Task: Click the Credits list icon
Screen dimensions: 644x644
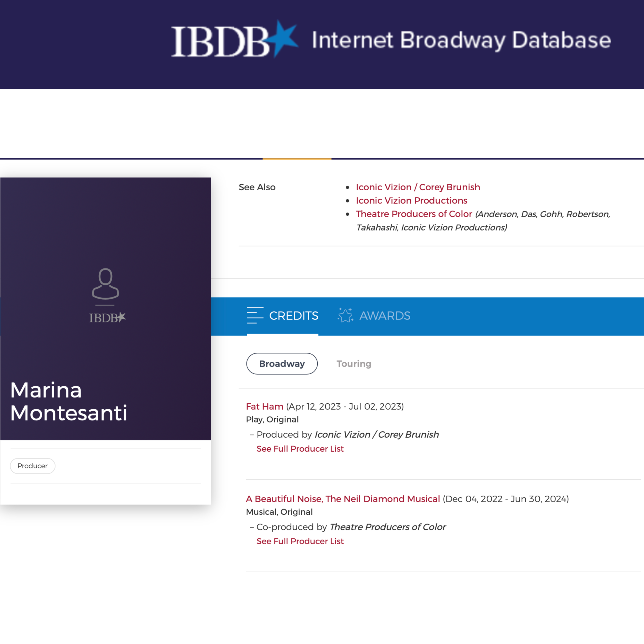Action: (255, 315)
